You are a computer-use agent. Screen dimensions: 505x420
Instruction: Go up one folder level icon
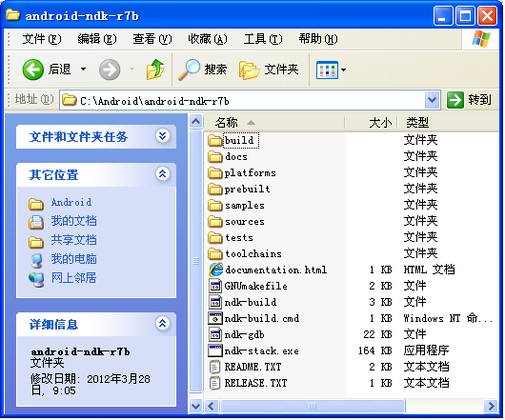[155, 70]
